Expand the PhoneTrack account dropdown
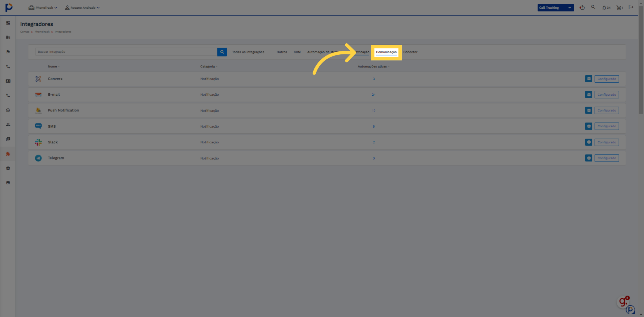Image resolution: width=644 pixels, height=317 pixels. (x=43, y=8)
